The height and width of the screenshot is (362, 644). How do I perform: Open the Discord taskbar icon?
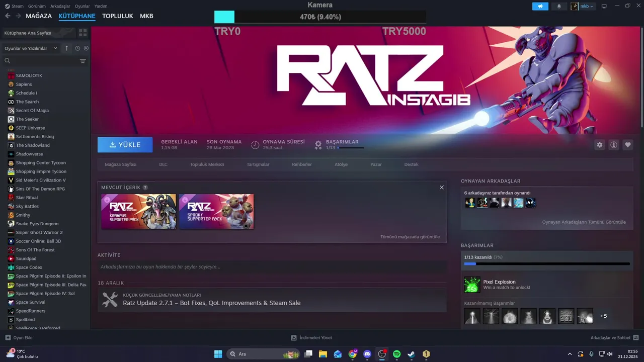[x=367, y=354]
